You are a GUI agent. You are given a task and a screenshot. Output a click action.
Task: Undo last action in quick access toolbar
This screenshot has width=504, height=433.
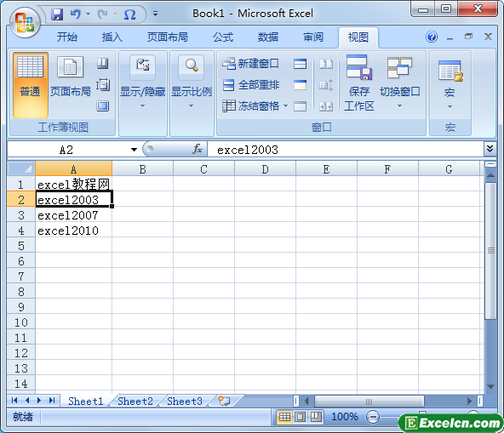[76, 14]
